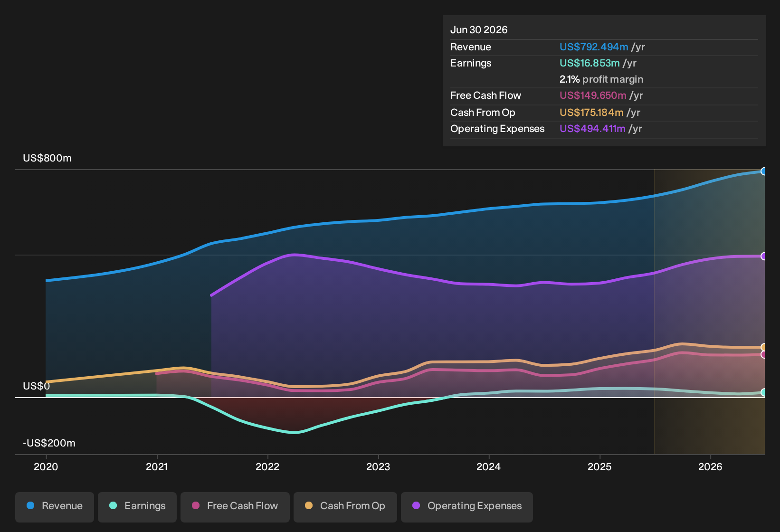Click the US$16.853m earnings value
The height and width of the screenshot is (532, 780).
(590, 63)
